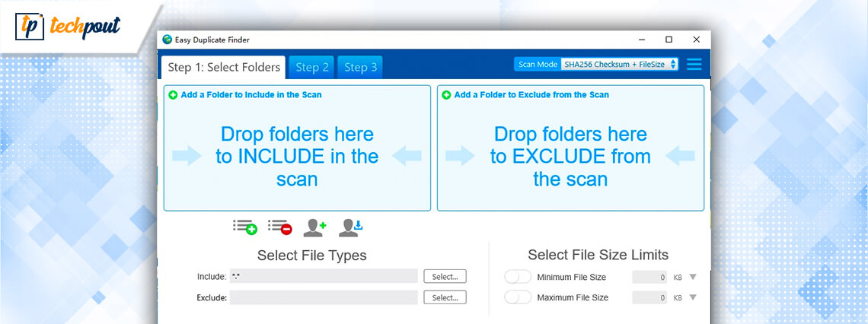Screen dimensions: 868x324
Task: Enable the Minimum File Size toggle
Action: (518, 278)
